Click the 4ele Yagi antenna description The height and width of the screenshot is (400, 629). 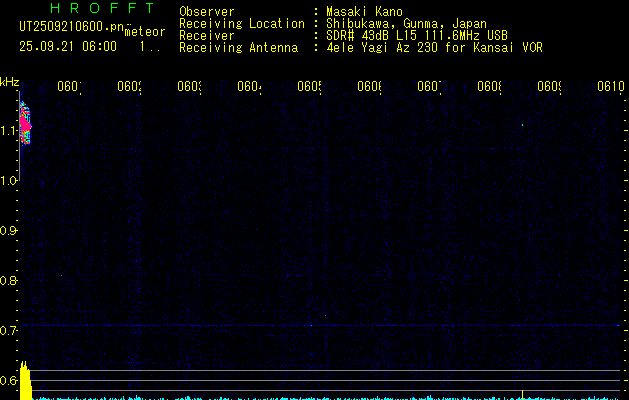[433, 47]
